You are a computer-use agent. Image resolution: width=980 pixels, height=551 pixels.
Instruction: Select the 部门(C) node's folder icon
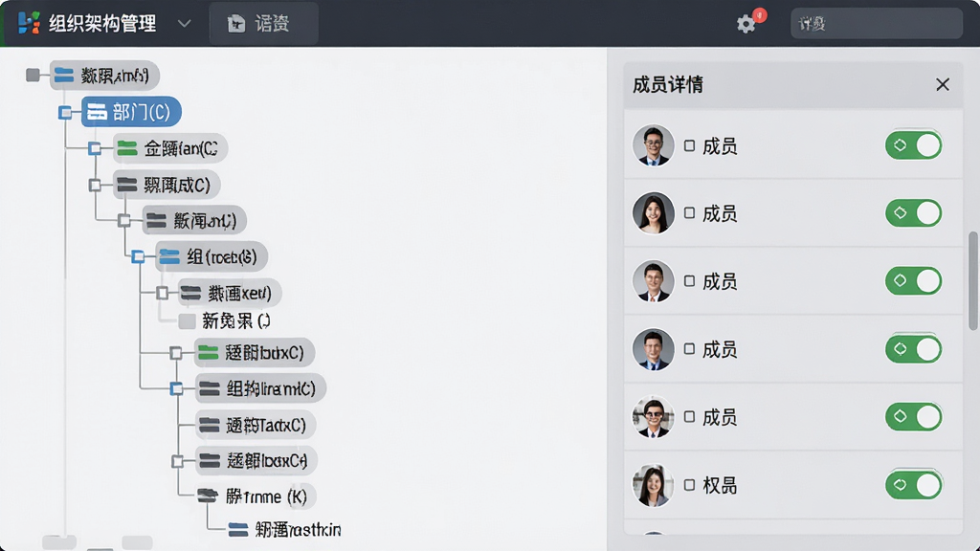click(97, 113)
